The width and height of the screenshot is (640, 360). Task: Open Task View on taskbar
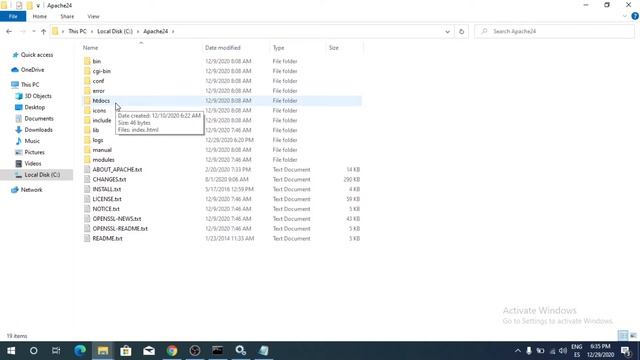pos(56,351)
